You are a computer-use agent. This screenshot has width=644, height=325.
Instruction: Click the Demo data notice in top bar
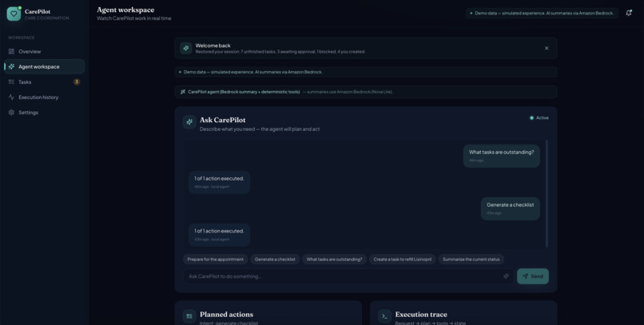pos(542,13)
